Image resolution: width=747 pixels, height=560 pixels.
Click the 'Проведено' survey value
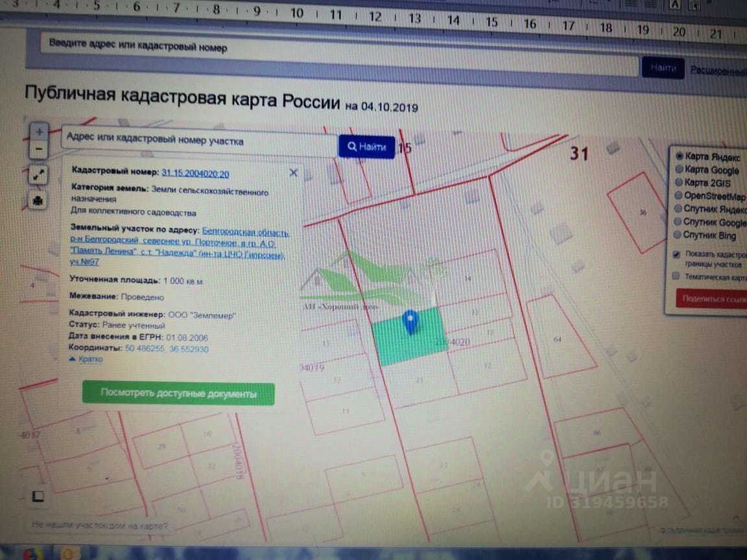pyautogui.click(x=143, y=297)
